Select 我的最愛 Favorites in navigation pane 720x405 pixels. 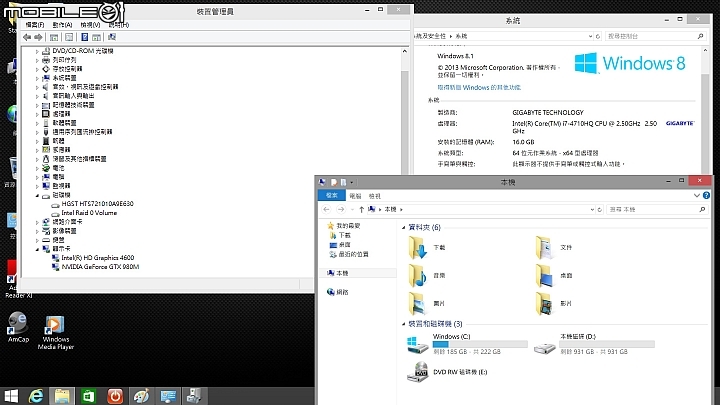348,226
